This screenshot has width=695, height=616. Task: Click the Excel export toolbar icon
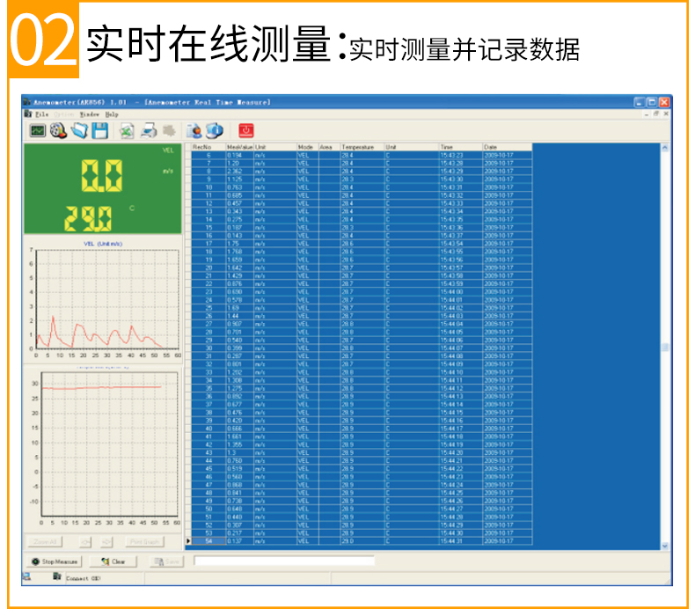pyautogui.click(x=127, y=130)
